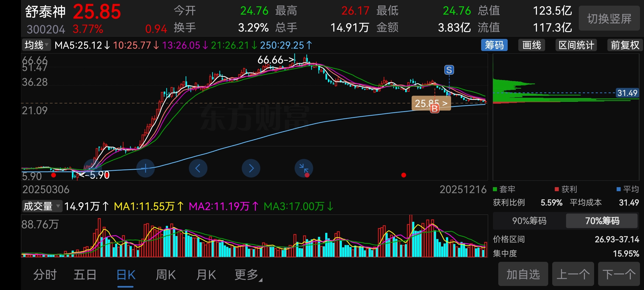The image size is (644, 290).
Task: Select the 70%筹码 option
Action: (602, 221)
